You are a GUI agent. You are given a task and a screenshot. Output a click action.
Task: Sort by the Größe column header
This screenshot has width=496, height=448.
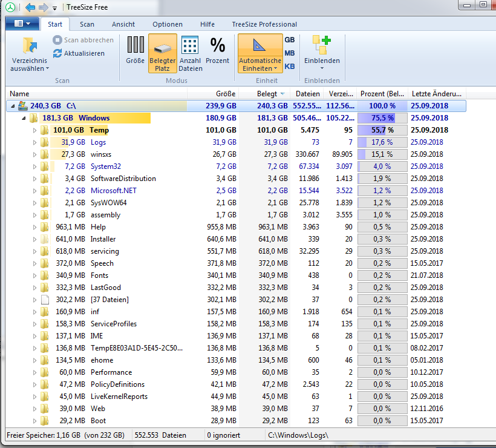point(213,94)
